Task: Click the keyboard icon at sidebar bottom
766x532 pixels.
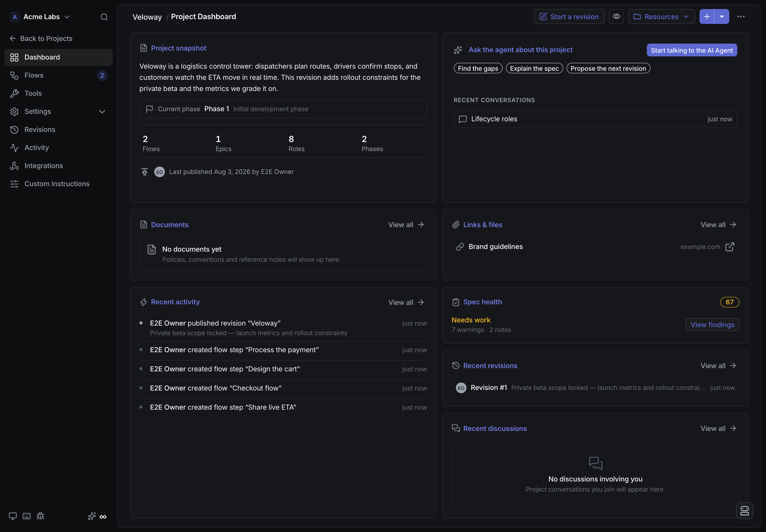Action: [x=27, y=516]
